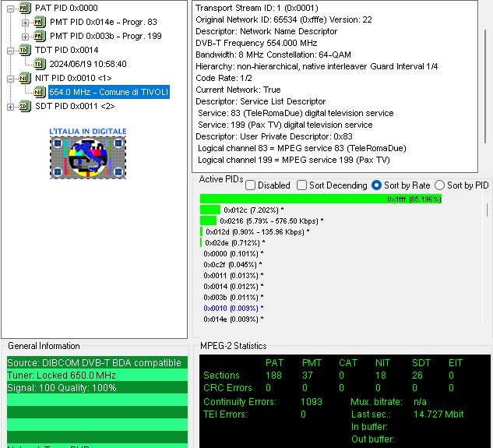Check the Sort Decending checkbox
The image size is (493, 448).
point(302,185)
